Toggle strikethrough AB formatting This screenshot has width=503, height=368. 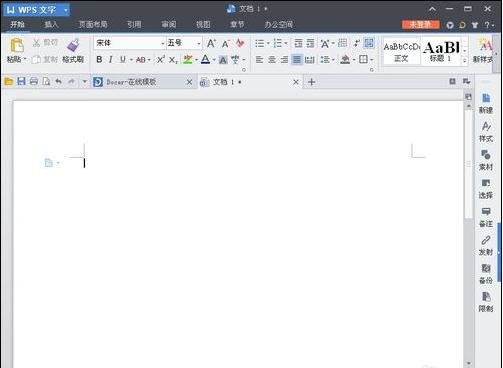(141, 60)
